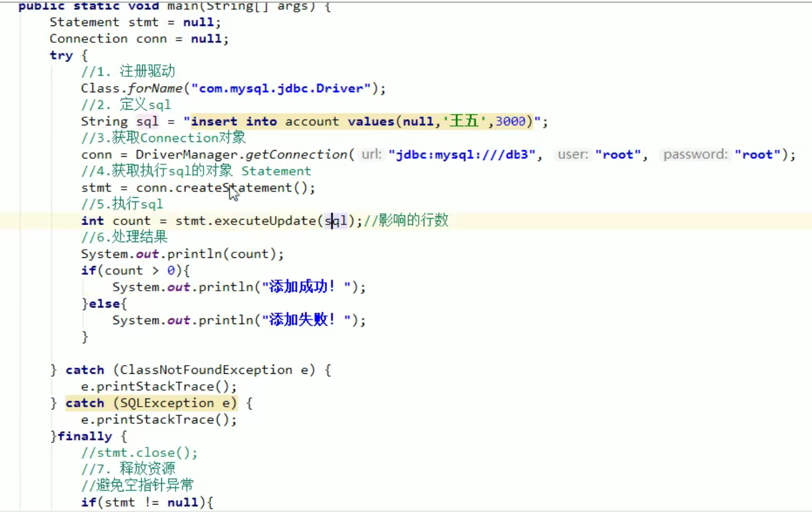Screen dimensions: 812x512
Task: Click the commented '//stmt.close();' line
Action: (140, 453)
